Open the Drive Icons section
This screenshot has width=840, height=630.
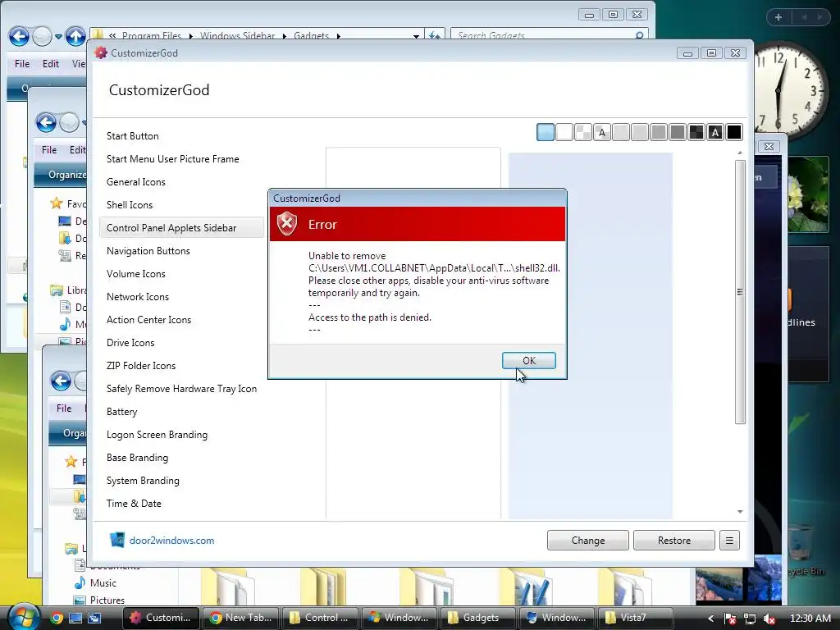point(130,343)
